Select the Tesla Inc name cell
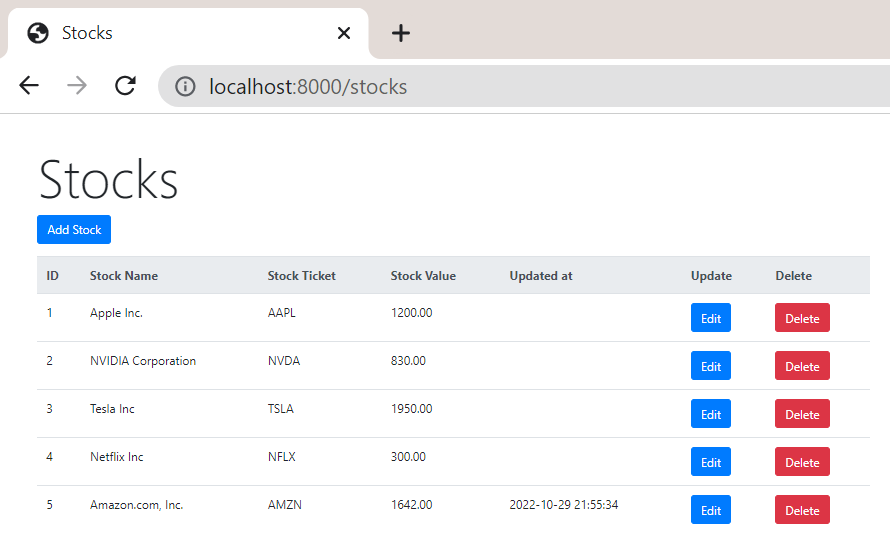Screen dimensions: 890x554 (112, 409)
